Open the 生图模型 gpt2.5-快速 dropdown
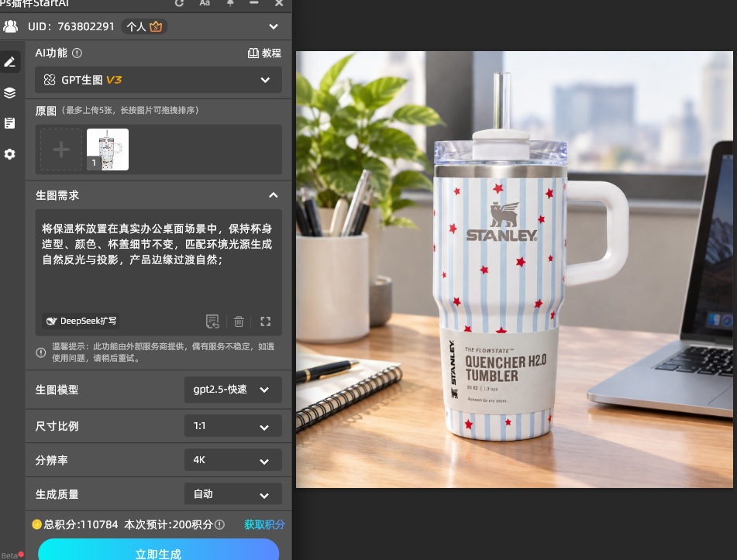Image resolution: width=737 pixels, height=560 pixels. (233, 390)
